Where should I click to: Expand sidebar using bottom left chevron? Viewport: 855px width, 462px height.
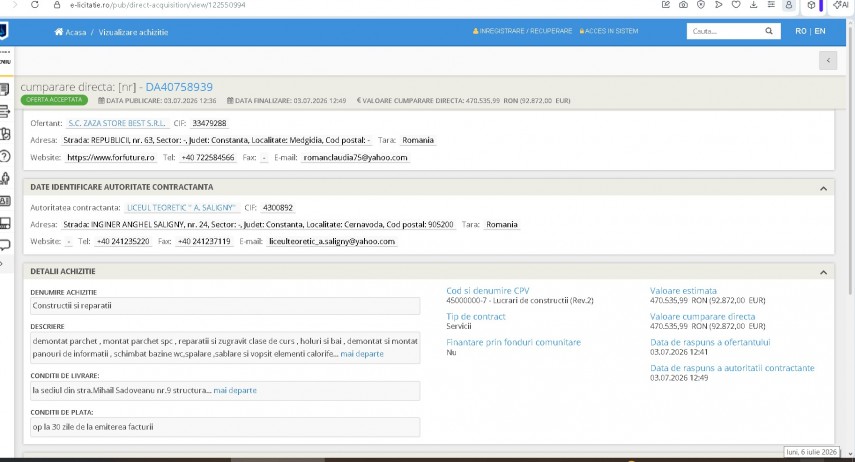click(2, 264)
